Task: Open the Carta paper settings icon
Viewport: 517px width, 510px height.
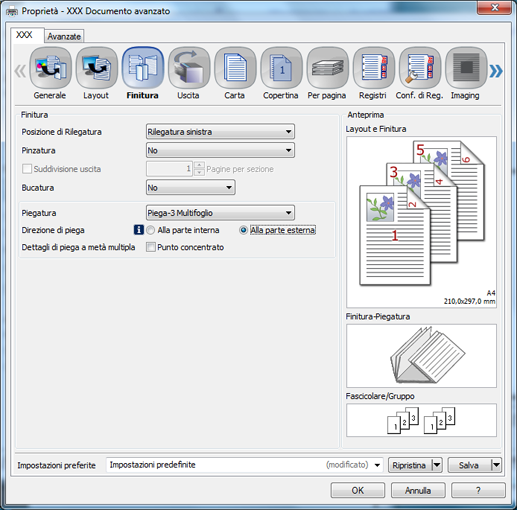Action: pyautogui.click(x=235, y=68)
